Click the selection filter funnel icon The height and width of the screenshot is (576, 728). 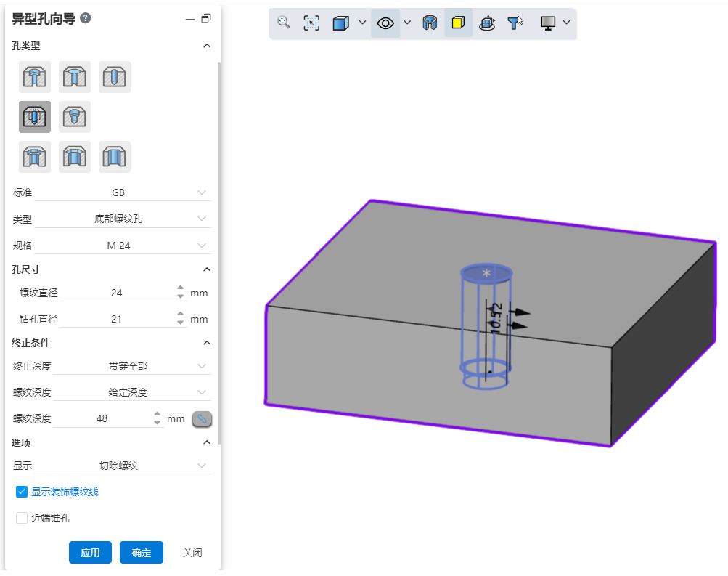515,23
